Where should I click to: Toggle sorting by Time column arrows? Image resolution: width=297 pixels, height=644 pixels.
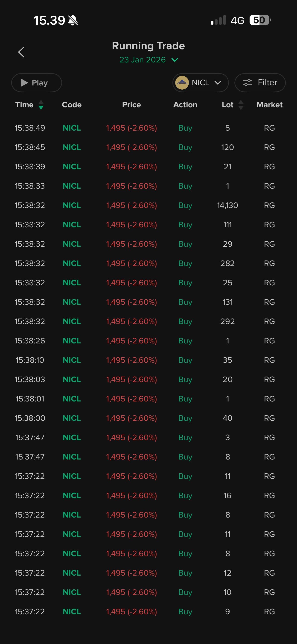[x=41, y=105]
